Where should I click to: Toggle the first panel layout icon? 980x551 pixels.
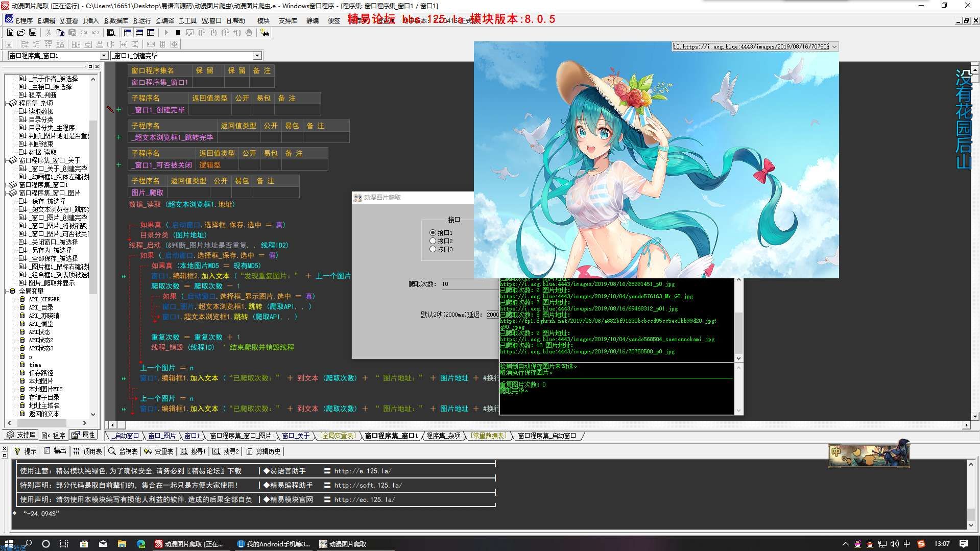point(127,32)
